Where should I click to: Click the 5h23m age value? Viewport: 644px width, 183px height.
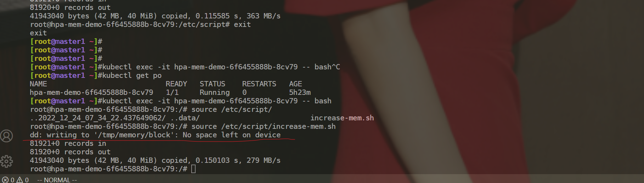pyautogui.click(x=300, y=92)
